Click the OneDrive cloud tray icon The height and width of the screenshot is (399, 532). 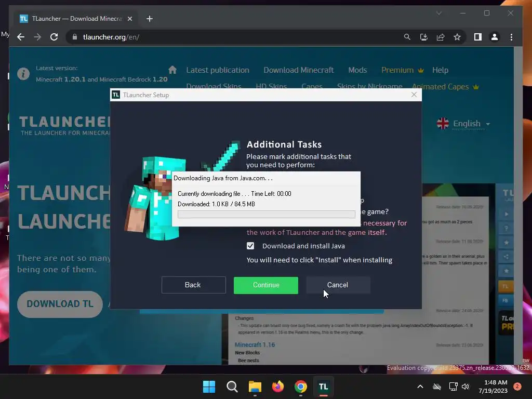437,387
